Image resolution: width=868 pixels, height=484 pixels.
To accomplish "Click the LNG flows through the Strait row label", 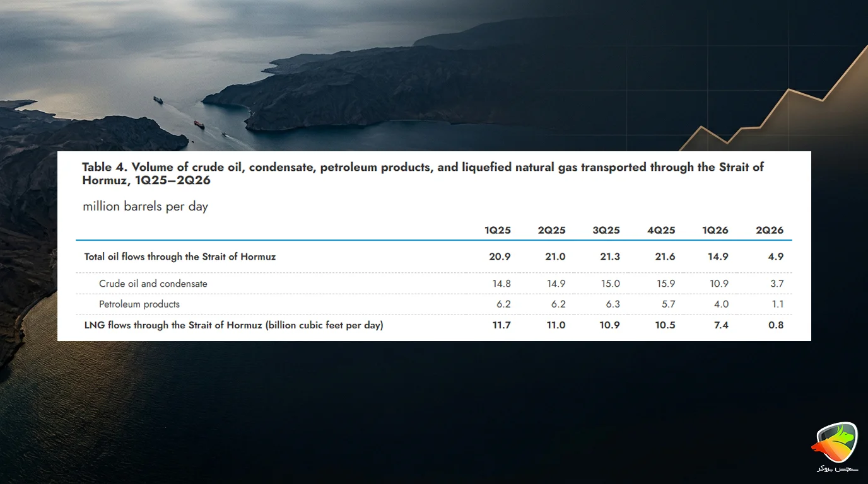I will tap(233, 325).
